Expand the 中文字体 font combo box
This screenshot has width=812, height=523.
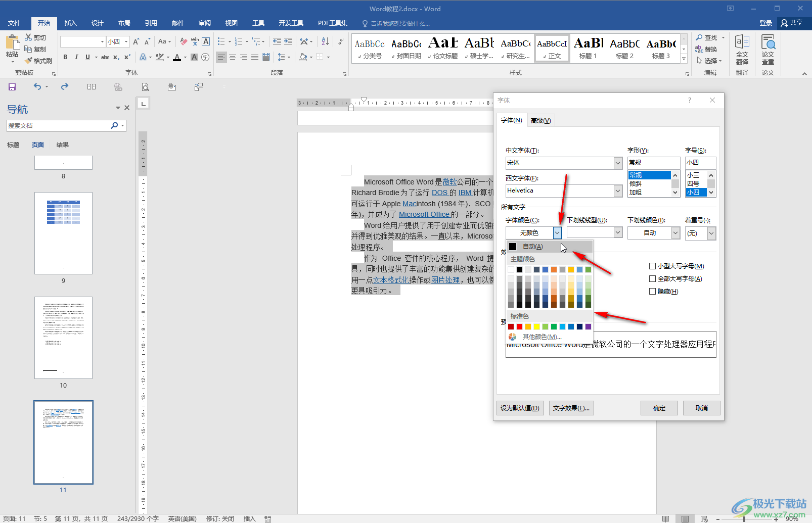click(618, 163)
